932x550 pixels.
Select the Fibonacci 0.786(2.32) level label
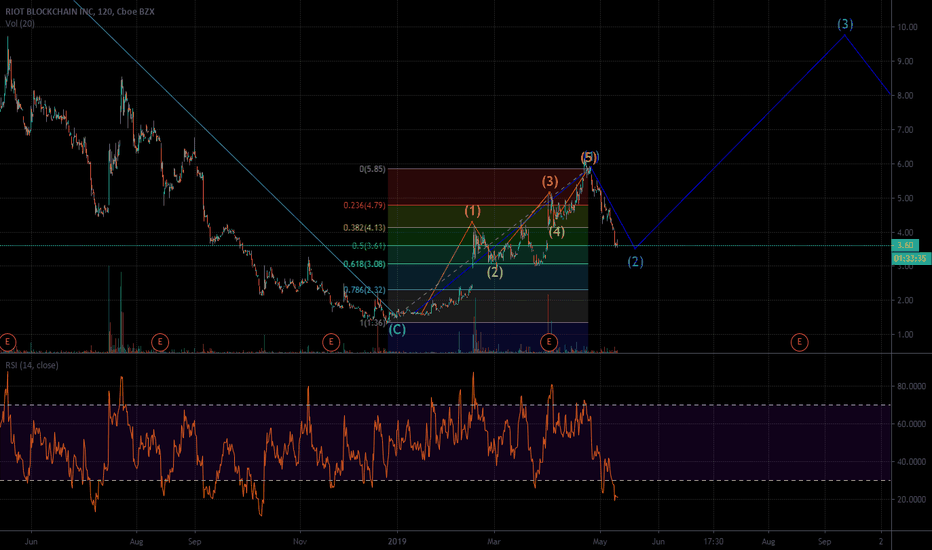click(x=364, y=290)
